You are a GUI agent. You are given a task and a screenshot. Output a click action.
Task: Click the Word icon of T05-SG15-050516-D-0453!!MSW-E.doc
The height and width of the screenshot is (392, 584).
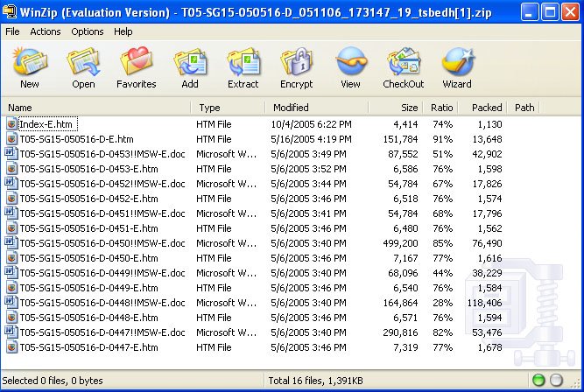coord(11,153)
